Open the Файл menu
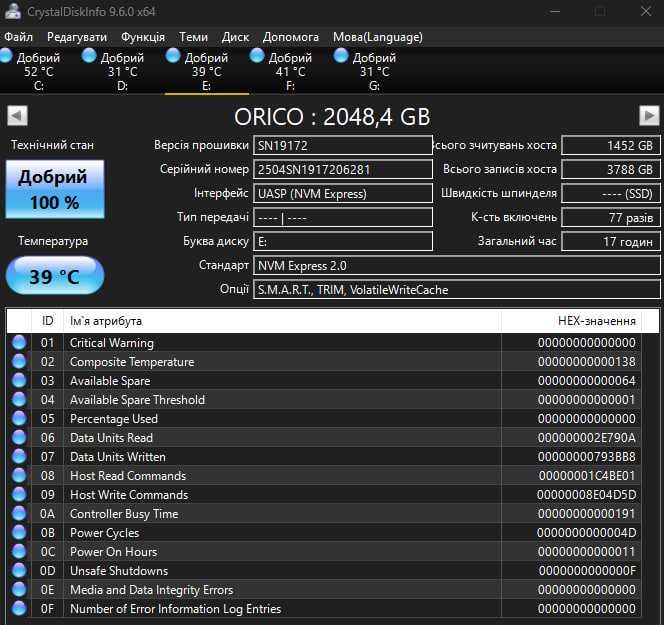 pyautogui.click(x=18, y=37)
